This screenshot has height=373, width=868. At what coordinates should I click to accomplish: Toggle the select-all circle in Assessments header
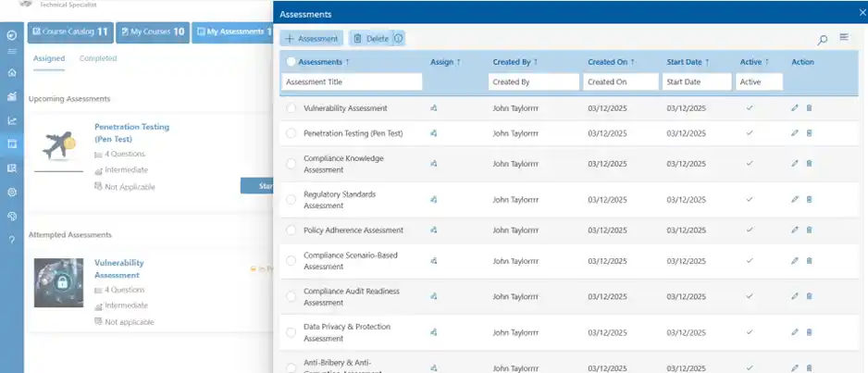[x=291, y=62]
